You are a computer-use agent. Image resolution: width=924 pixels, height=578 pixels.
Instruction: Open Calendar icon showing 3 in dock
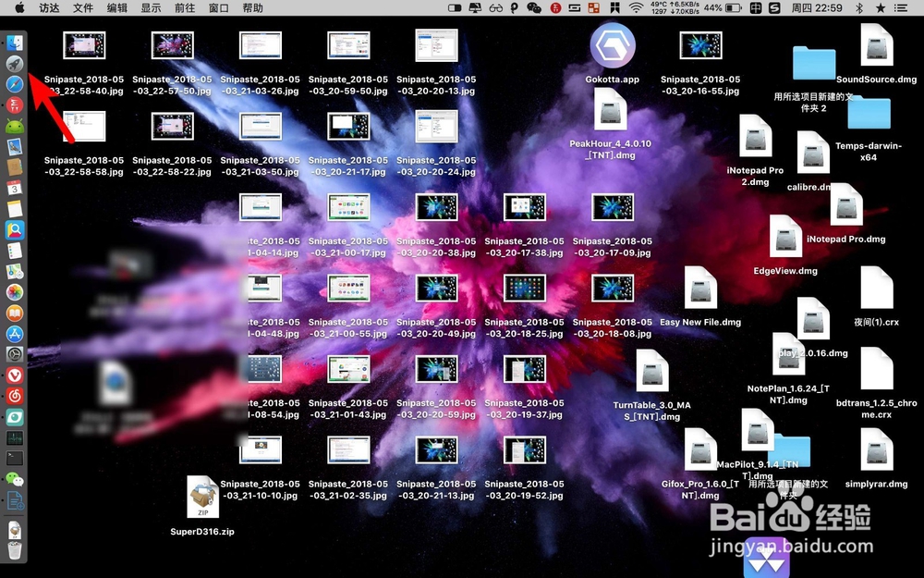(15, 188)
